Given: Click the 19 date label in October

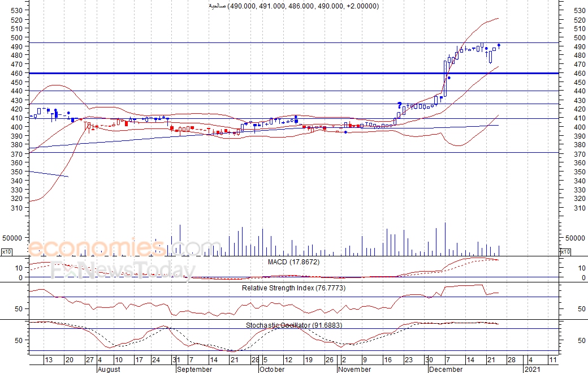Looking at the screenshot, I should [309, 360].
